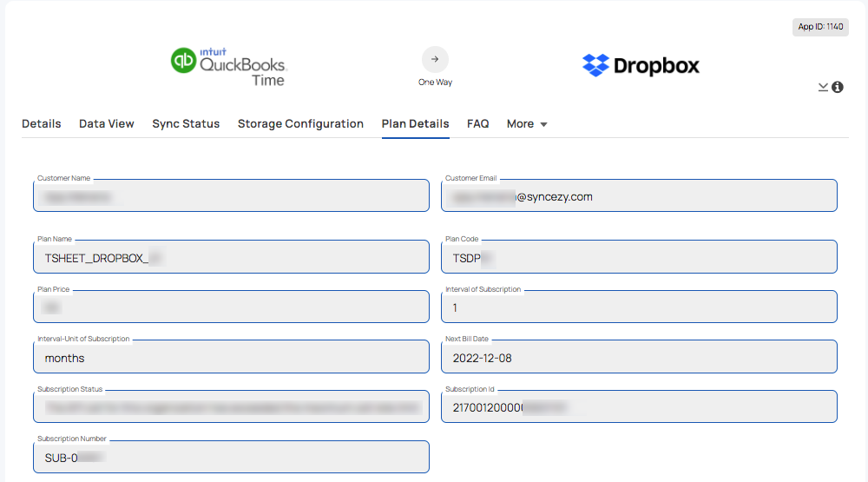The image size is (868, 482).
Task: Click the Interval-Unit of Subscription field
Action: point(232,356)
